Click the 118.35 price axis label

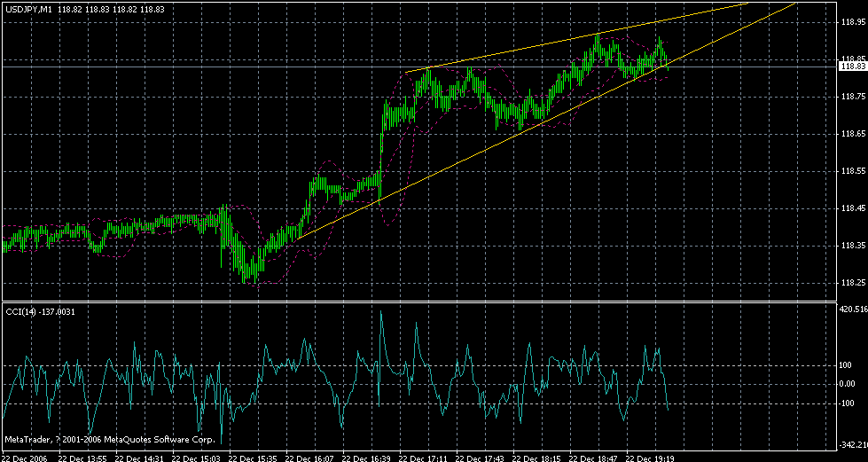(x=853, y=246)
